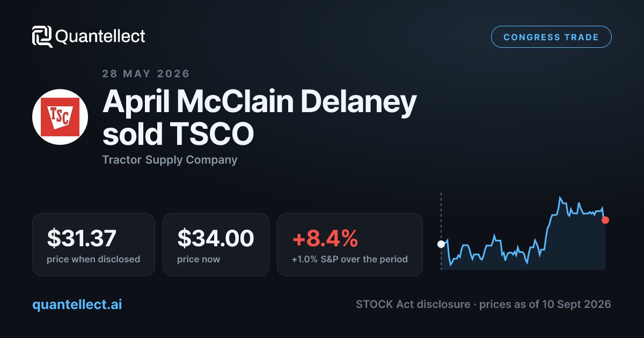Select the 'sold TSCO' ticker text
This screenshot has height=338, width=644.
pyautogui.click(x=178, y=135)
